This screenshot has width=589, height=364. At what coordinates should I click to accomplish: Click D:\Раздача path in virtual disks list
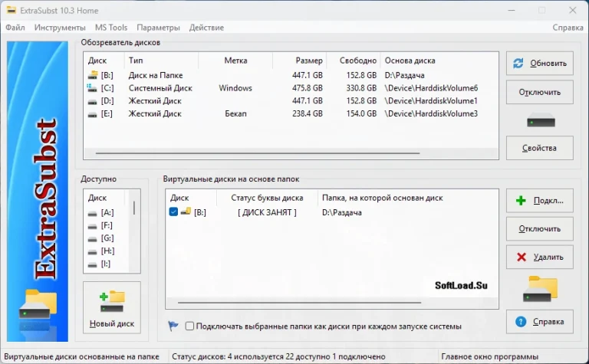pos(342,212)
